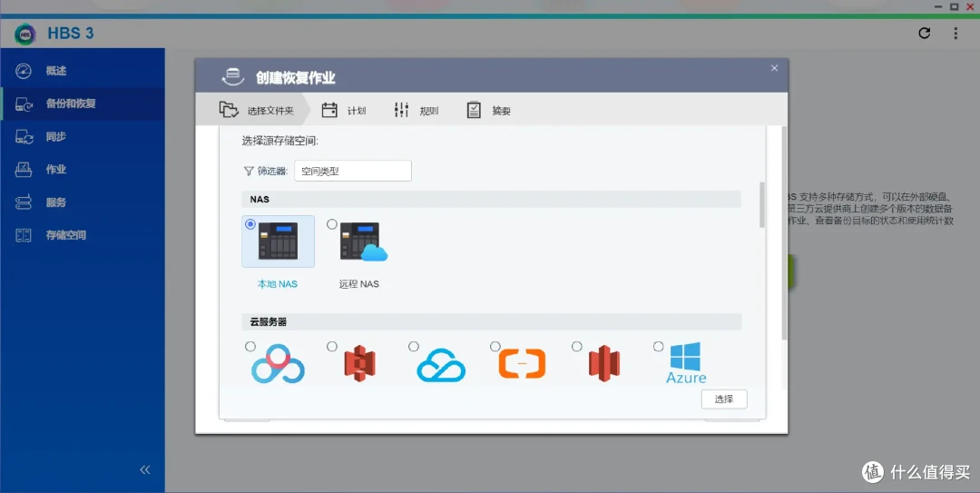The height and width of the screenshot is (493, 980).
Task: Select the blue cloud service radio button
Action: tap(414, 346)
